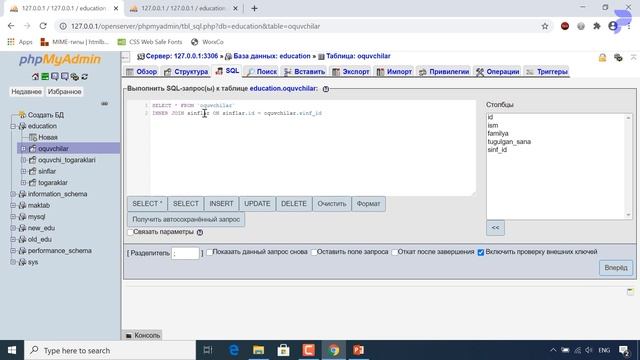Click the small icon below Вперёд button
Image resolution: width=640 pixels, height=360 pixels.
coord(631,291)
